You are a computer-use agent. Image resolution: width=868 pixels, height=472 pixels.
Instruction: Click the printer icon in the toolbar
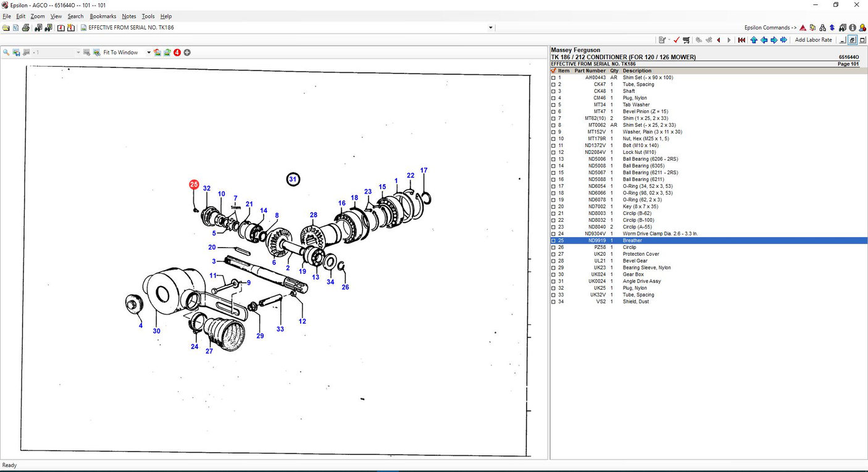(25, 28)
